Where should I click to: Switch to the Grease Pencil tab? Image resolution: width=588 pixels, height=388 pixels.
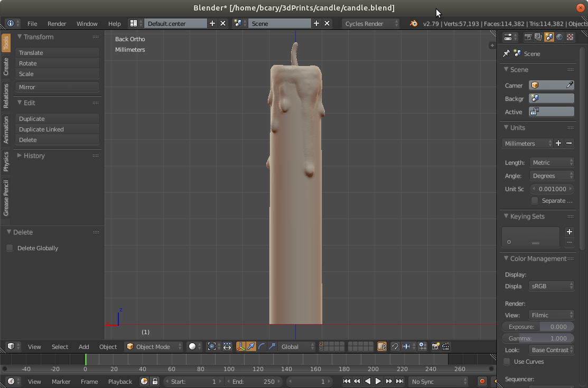point(6,198)
